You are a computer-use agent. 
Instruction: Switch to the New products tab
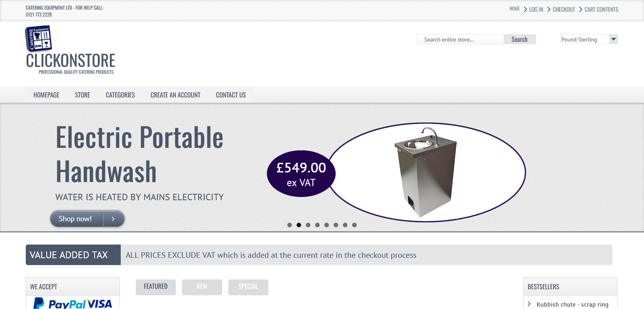pos(202,287)
